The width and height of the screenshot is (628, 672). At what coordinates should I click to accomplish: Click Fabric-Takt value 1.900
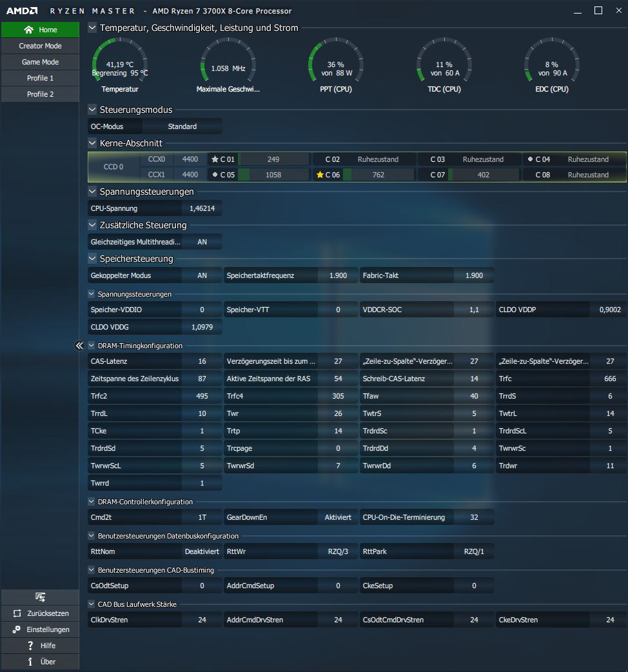tap(474, 275)
